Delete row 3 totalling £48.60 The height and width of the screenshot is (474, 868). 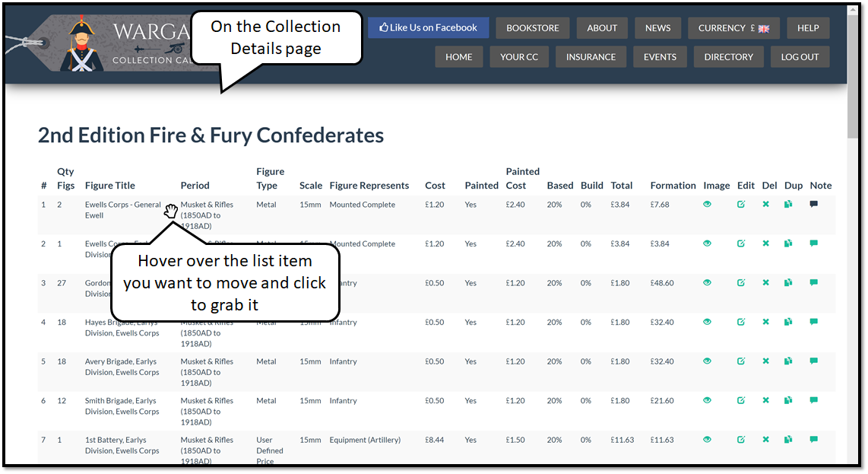[x=765, y=283]
